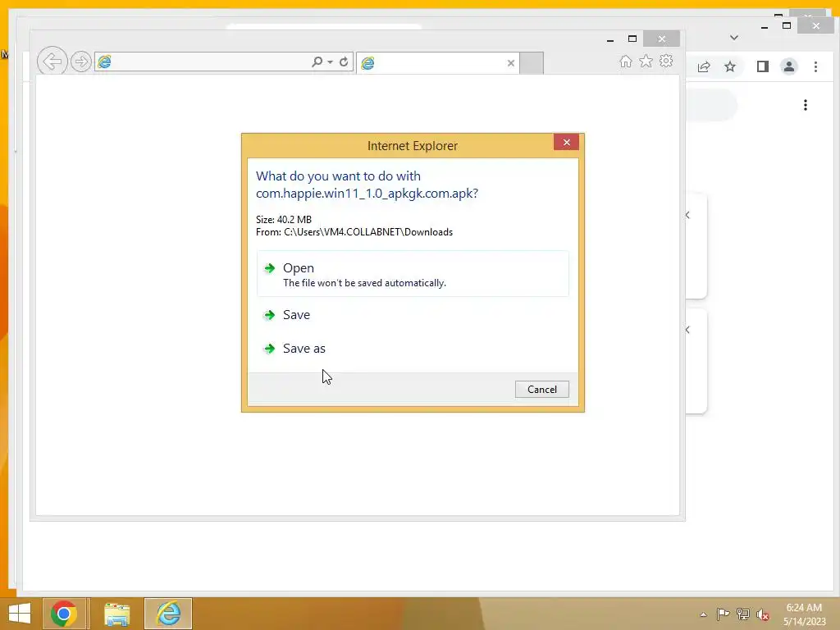Expand the Chrome tab search chevron

[x=734, y=38]
